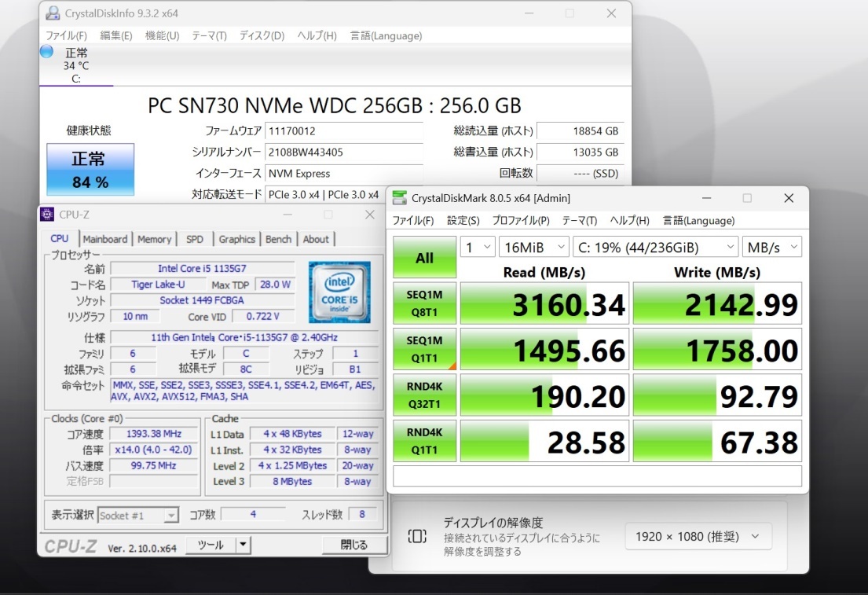
Task: Open 機能(U) menu in CrystalDiskInfo
Action: [x=162, y=35]
